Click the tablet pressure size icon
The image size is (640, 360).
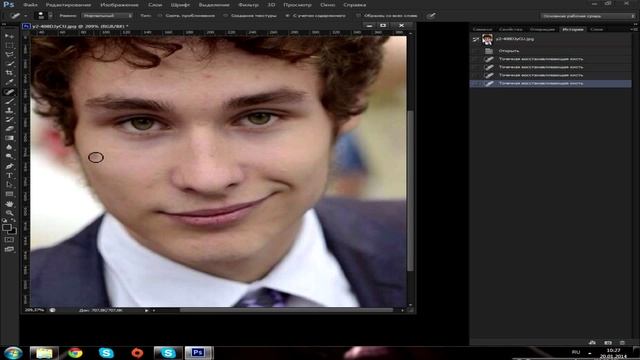[431, 16]
